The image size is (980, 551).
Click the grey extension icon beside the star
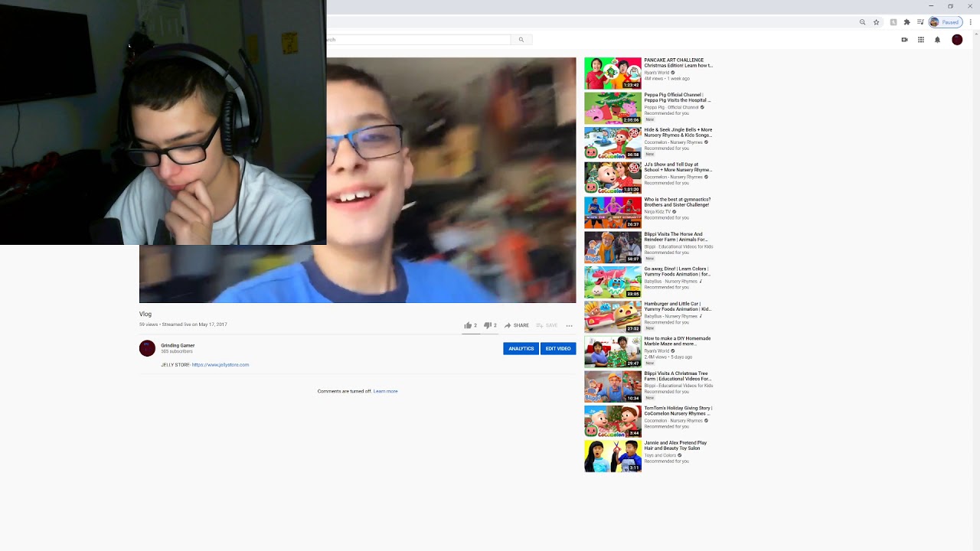[x=893, y=22]
